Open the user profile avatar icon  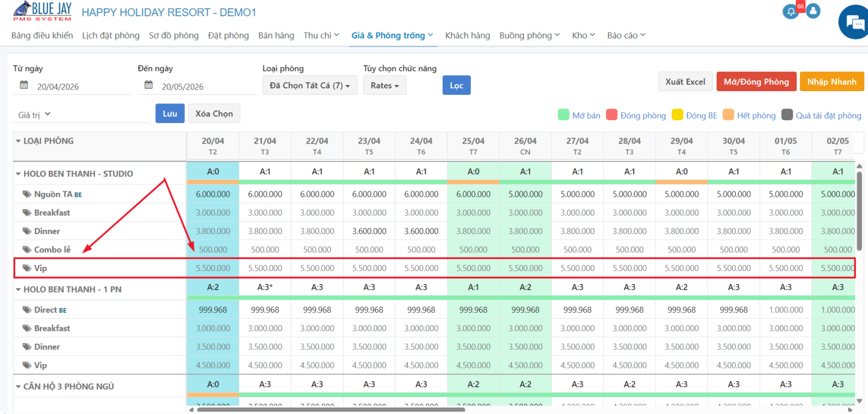813,11
